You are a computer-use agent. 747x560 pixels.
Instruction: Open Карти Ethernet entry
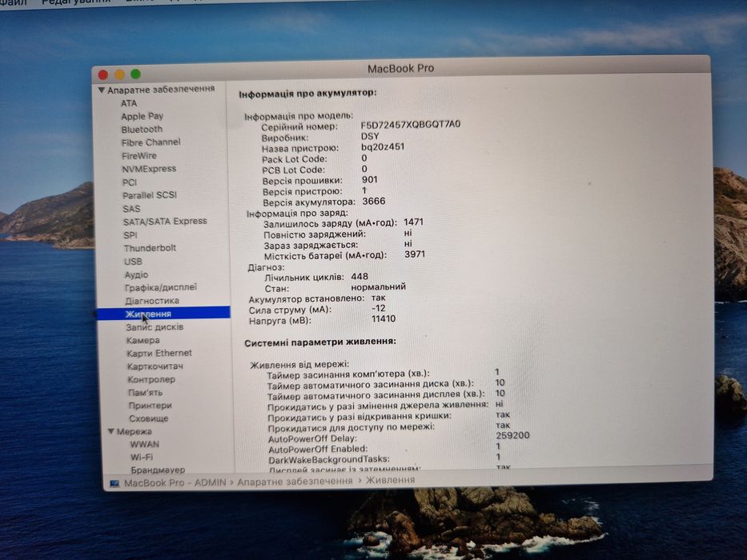tap(159, 354)
